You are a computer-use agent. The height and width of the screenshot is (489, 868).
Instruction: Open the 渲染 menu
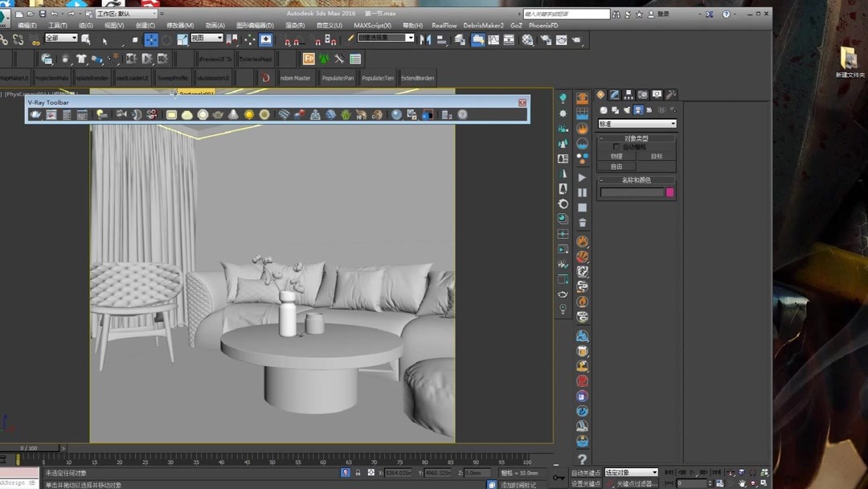295,25
